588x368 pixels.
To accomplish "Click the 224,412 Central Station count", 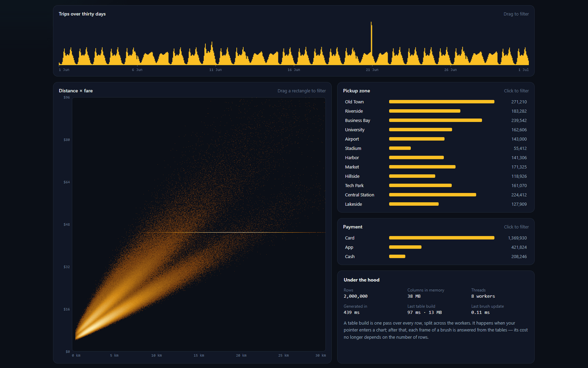I will tap(519, 195).
